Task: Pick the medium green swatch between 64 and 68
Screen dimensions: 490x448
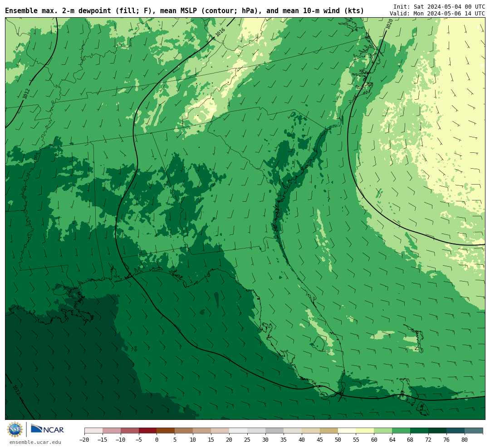Action: (402, 431)
